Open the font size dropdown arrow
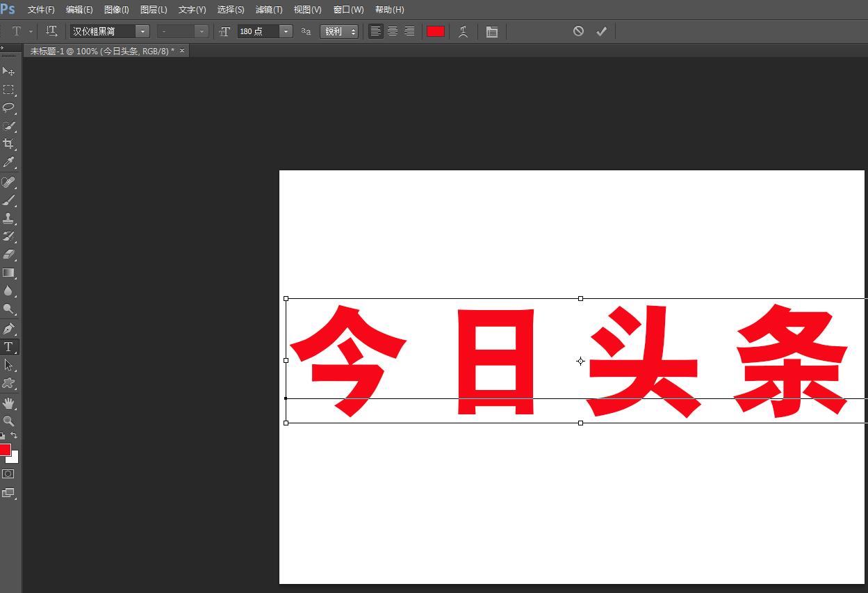This screenshot has width=868, height=593. click(x=286, y=31)
